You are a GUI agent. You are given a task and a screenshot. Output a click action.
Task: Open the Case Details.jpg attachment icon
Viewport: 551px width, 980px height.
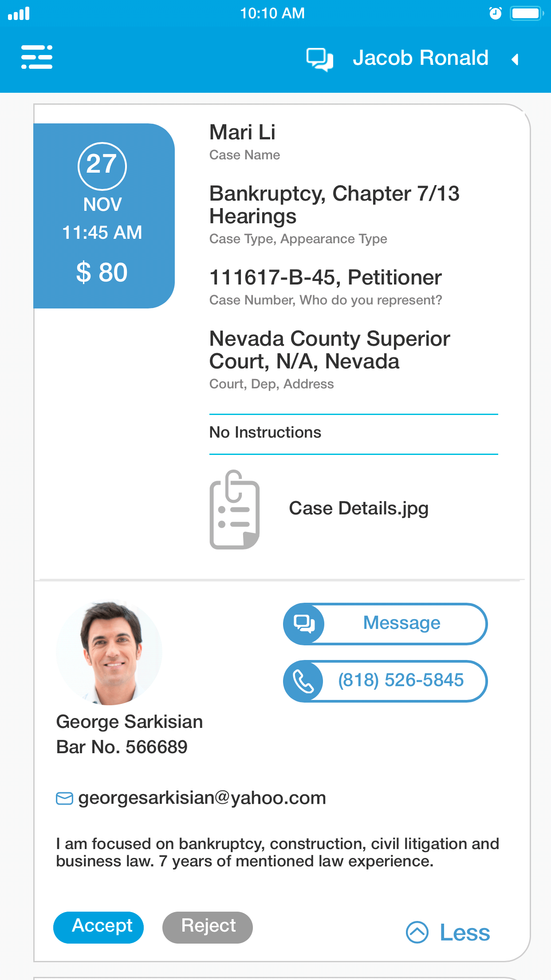234,510
